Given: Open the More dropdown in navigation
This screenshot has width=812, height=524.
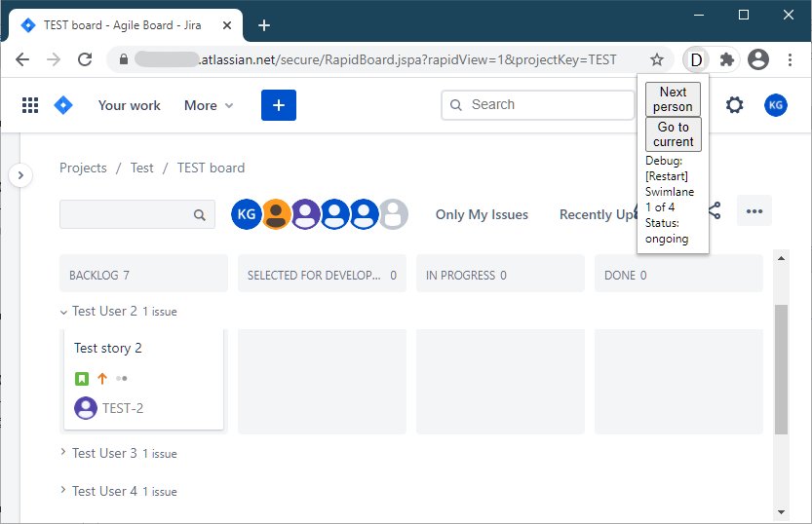Looking at the screenshot, I should (209, 105).
